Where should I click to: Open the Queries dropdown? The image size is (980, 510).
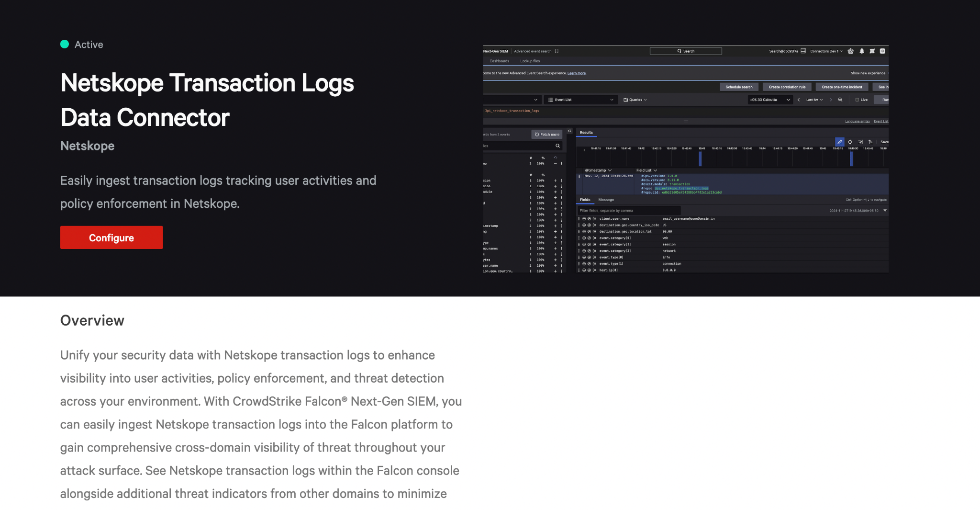click(x=635, y=100)
